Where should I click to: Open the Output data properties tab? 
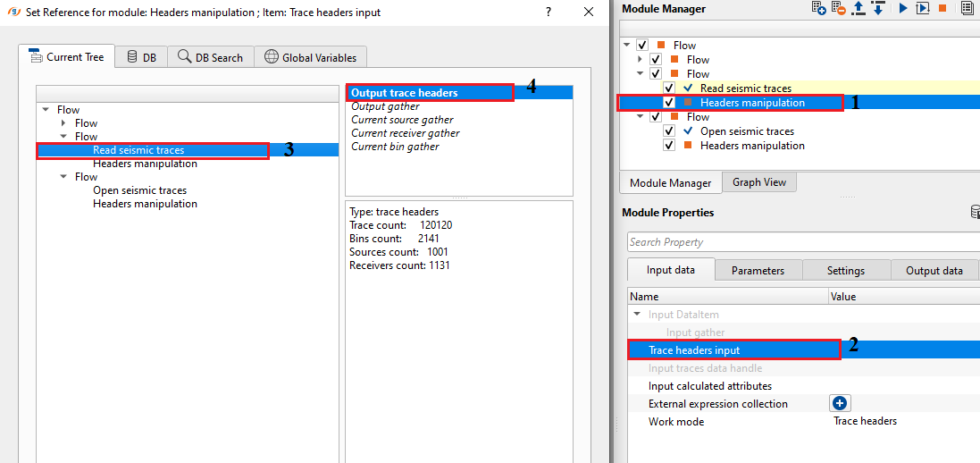934,270
